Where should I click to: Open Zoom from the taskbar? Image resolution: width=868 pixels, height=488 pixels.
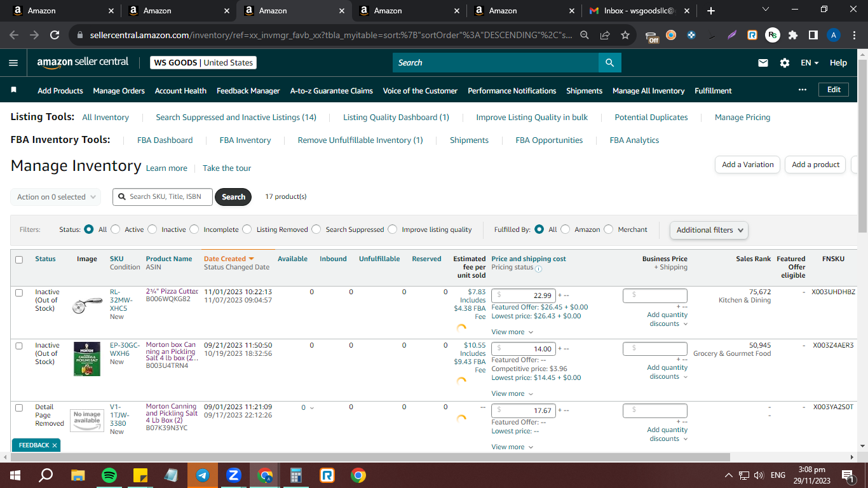(x=234, y=475)
